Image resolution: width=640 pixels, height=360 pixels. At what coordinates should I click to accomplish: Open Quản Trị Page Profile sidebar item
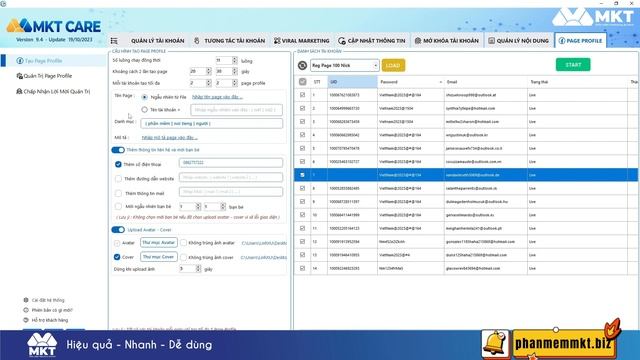(x=44, y=76)
